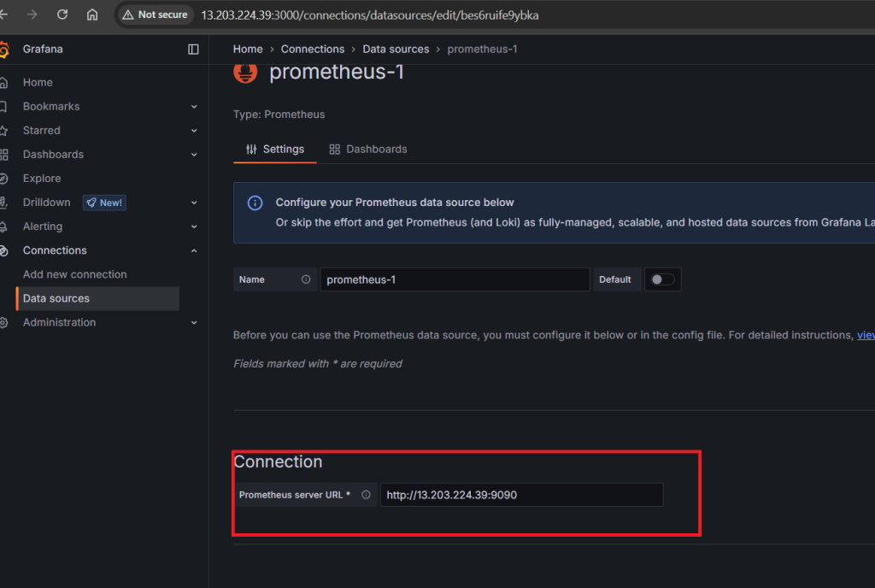This screenshot has height=588, width=875.
Task: Select Data sources in sidebar
Action: (97, 298)
